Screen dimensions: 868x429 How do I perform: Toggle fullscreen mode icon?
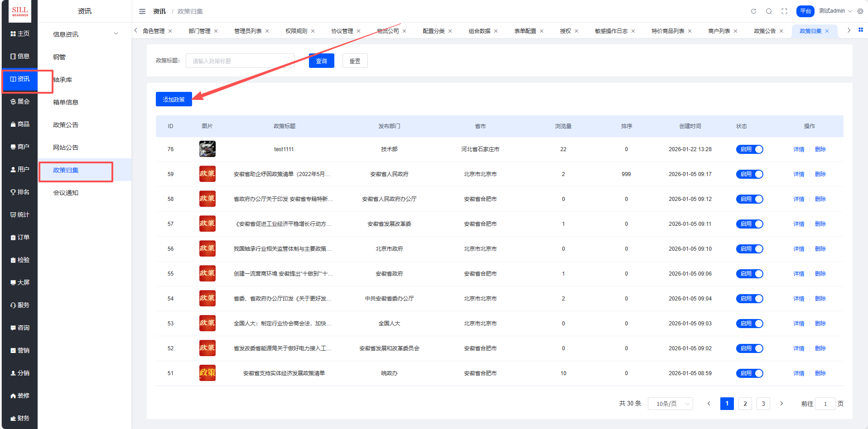pyautogui.click(x=784, y=11)
